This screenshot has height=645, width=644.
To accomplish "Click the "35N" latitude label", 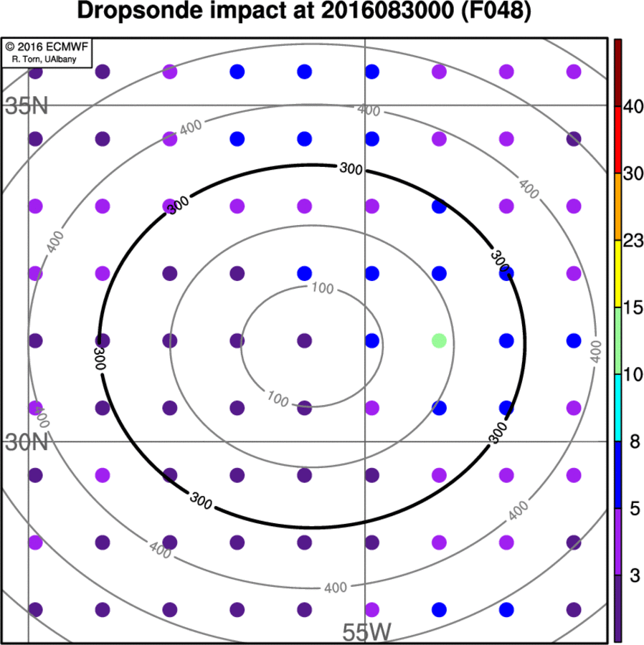I will (27, 106).
